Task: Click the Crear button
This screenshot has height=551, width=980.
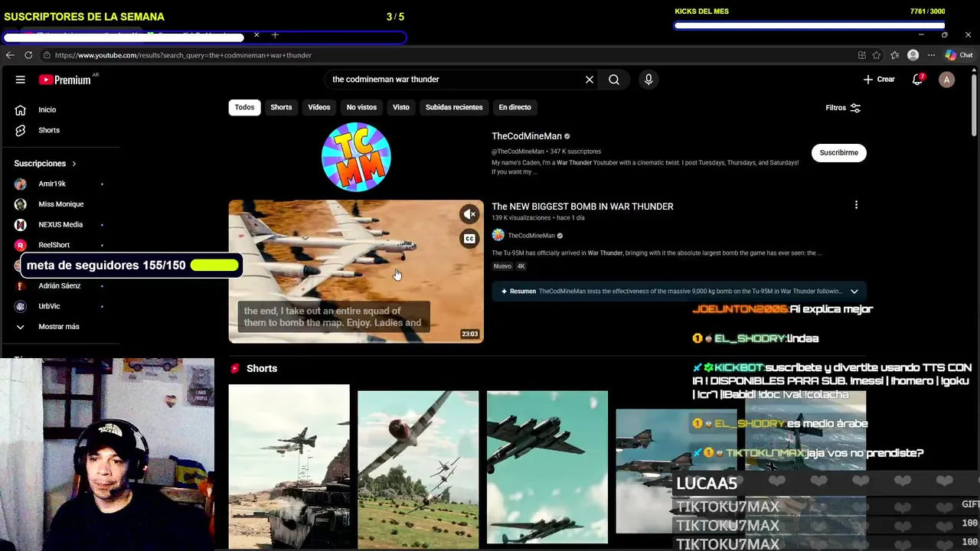Action: click(x=879, y=80)
